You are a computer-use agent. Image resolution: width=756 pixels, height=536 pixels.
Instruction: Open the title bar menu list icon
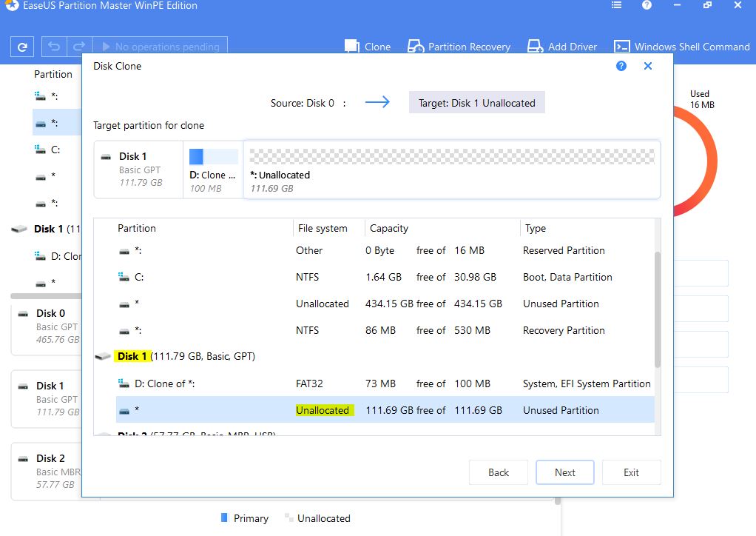pos(617,5)
